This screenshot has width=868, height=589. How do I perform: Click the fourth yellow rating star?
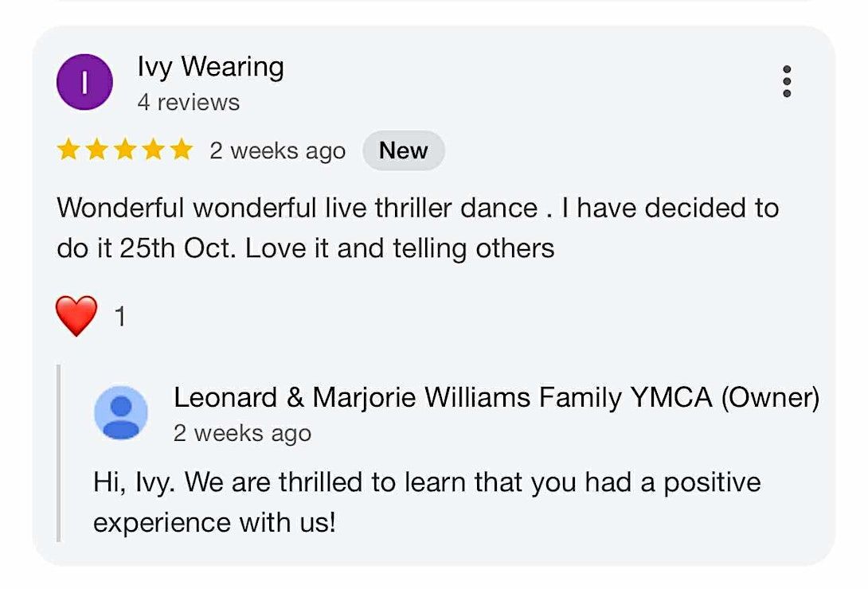153,150
